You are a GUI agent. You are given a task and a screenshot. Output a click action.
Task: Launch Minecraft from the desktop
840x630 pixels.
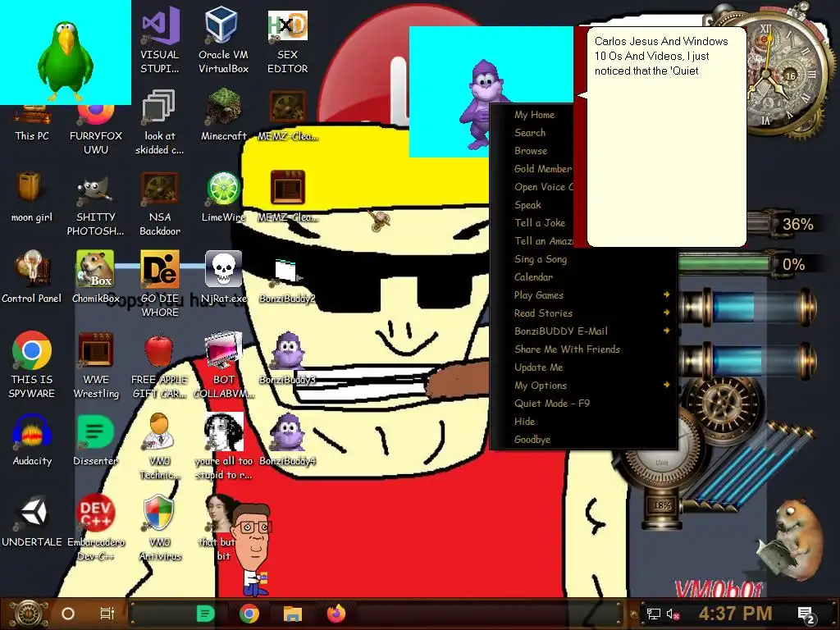[x=223, y=115]
